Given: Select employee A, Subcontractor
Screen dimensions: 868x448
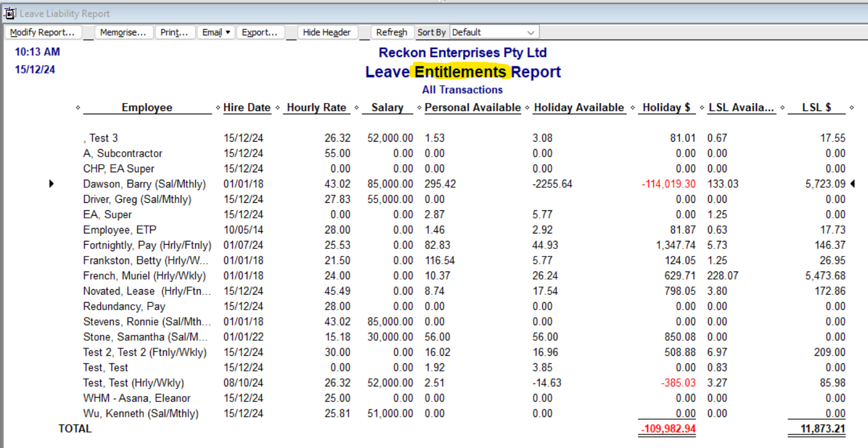Looking at the screenshot, I should point(123,153).
